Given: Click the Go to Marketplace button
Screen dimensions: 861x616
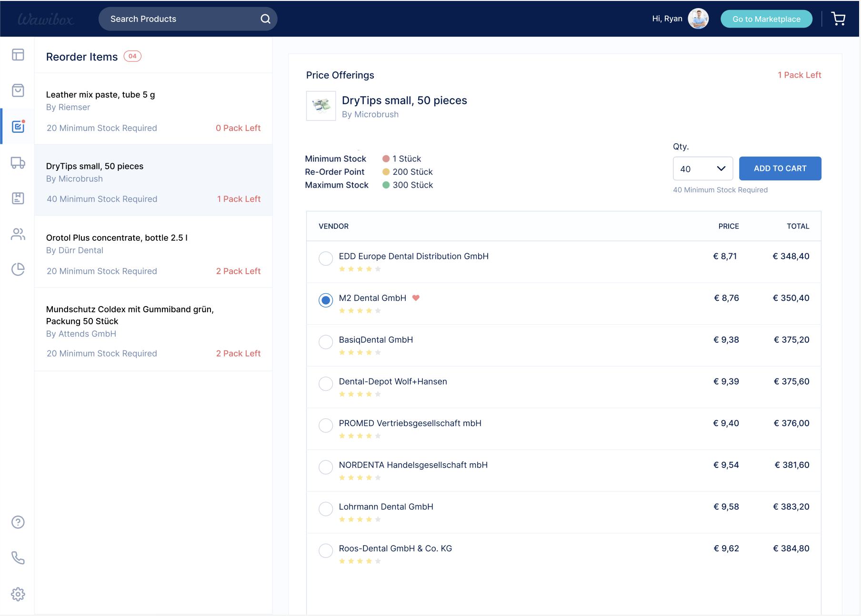Looking at the screenshot, I should pyautogui.click(x=766, y=19).
